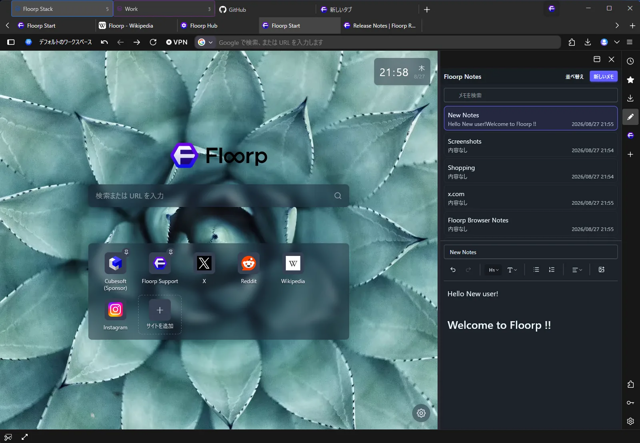Undo in the notes editor toolbar

[x=453, y=269]
